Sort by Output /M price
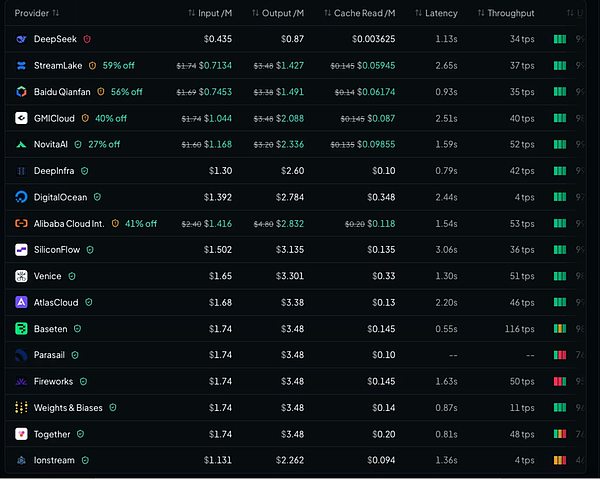Screen dimensions: 600x479 278,13
